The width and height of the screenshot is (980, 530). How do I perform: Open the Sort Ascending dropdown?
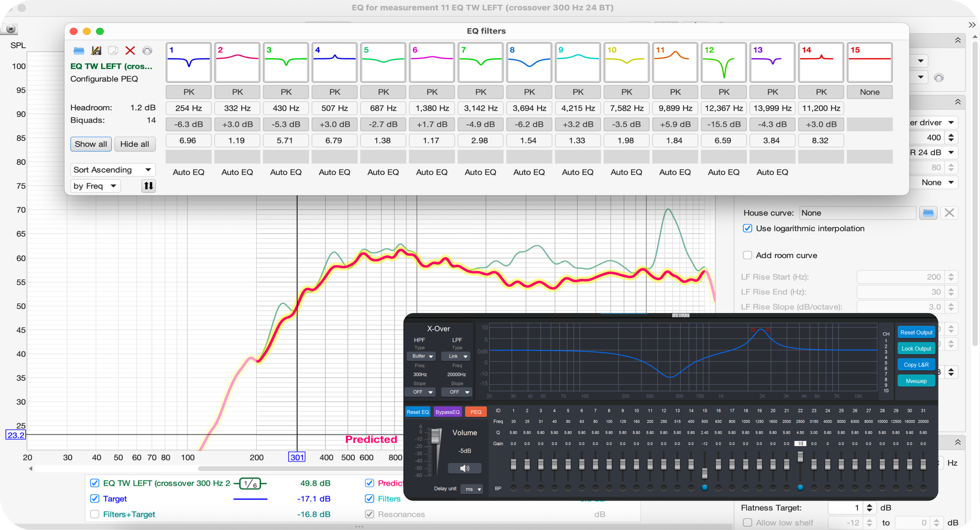click(x=112, y=170)
